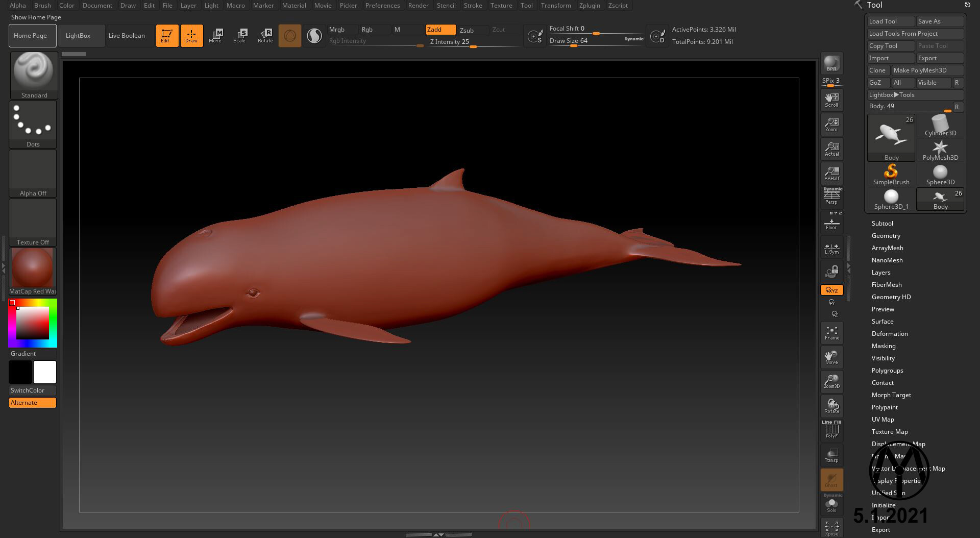Enable Transp mode on the right shelf
This screenshot has width=980, height=538.
pos(831,454)
